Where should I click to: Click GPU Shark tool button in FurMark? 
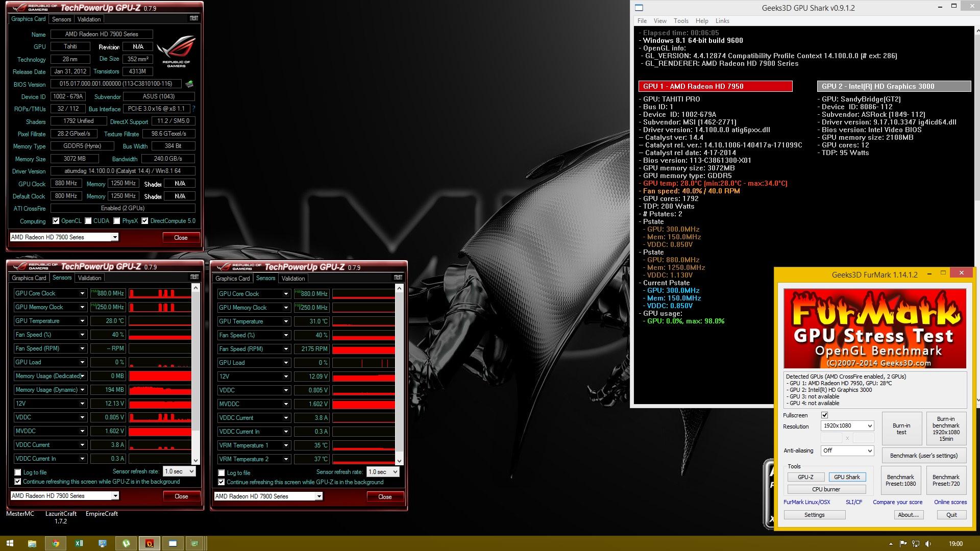pos(847,477)
